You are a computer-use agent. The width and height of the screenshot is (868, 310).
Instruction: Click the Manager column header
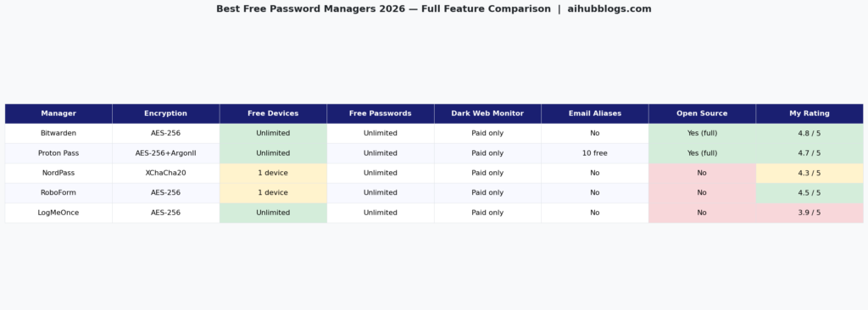point(58,113)
